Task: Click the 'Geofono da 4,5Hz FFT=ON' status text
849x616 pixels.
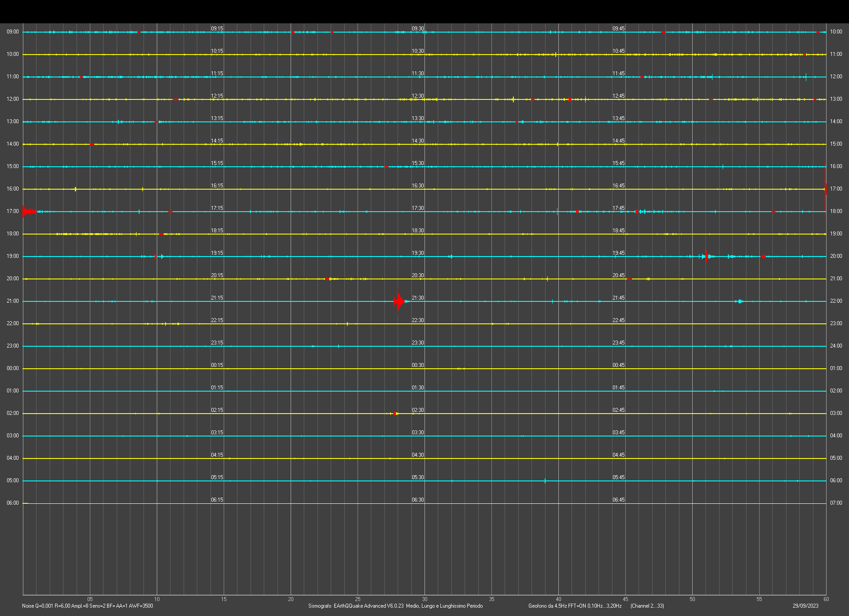Action: tap(557, 606)
